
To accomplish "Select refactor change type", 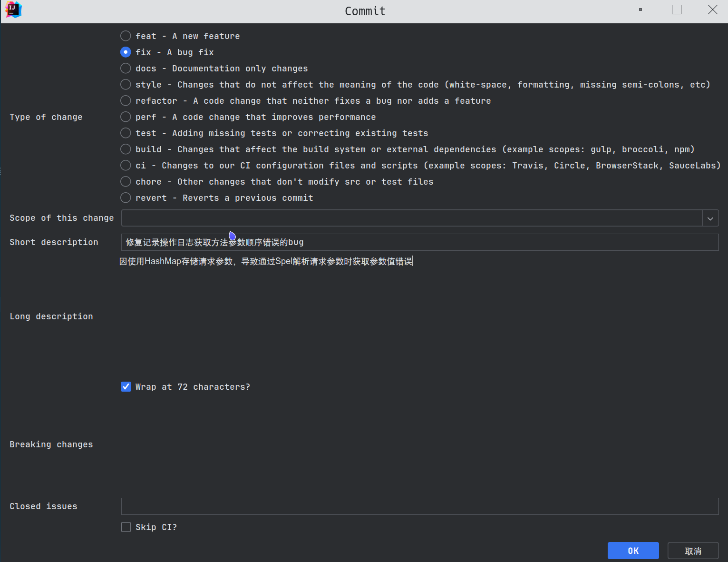I will (126, 101).
